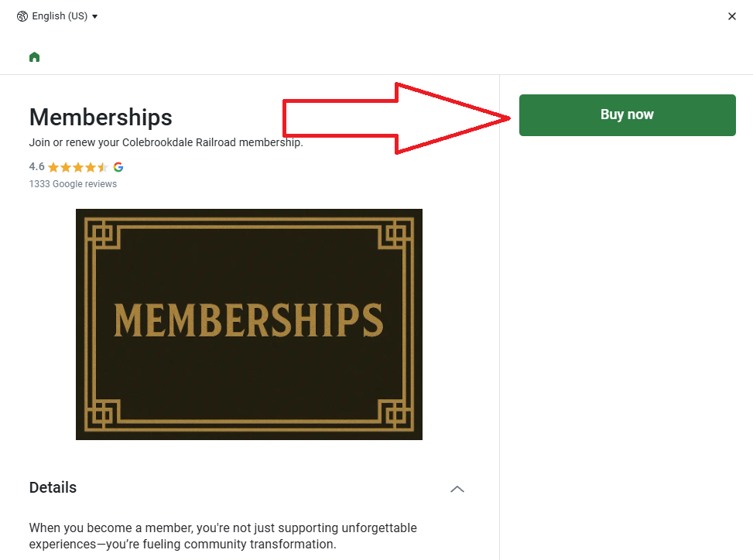Click the first gold rating star
The width and height of the screenshot is (753, 560).
[52, 166]
